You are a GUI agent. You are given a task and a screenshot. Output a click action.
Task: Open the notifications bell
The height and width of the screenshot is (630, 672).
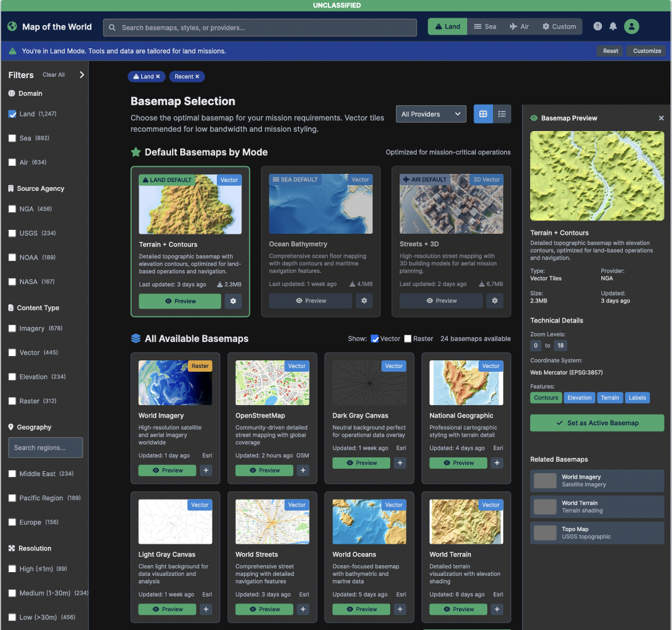(x=613, y=26)
